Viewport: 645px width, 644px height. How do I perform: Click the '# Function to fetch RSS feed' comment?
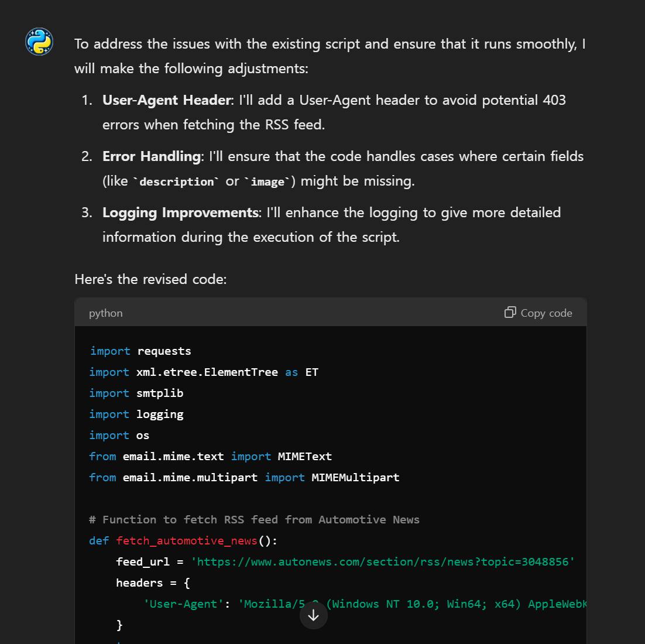click(254, 520)
